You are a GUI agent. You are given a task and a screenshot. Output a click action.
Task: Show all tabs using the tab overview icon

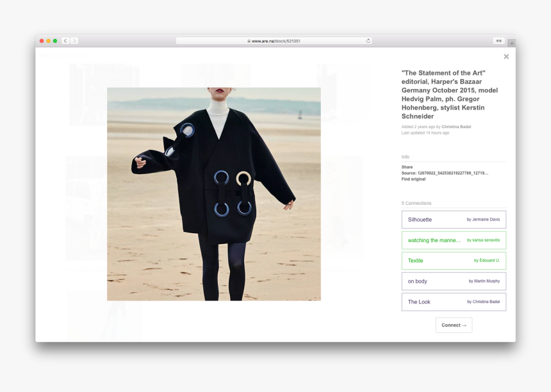click(498, 40)
